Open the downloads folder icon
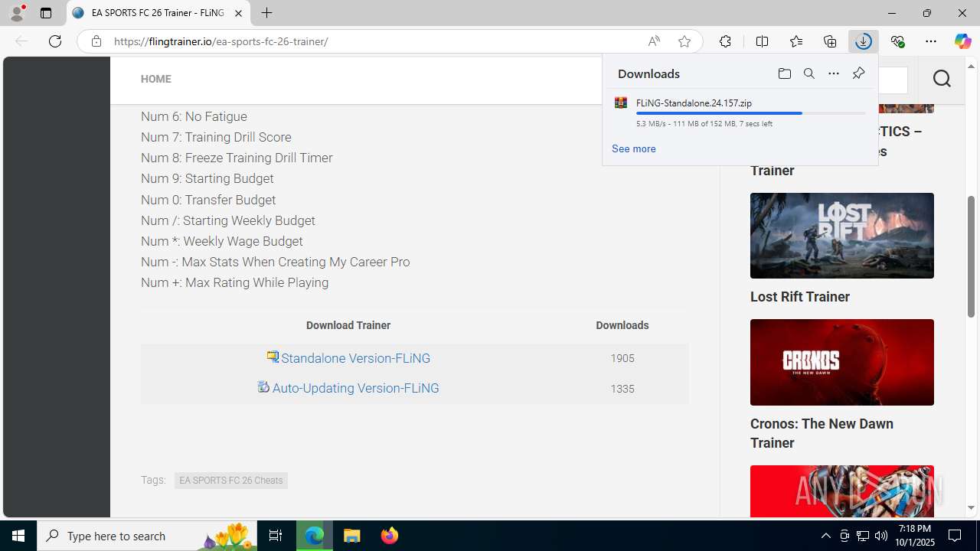The width and height of the screenshot is (980, 551). [x=784, y=73]
